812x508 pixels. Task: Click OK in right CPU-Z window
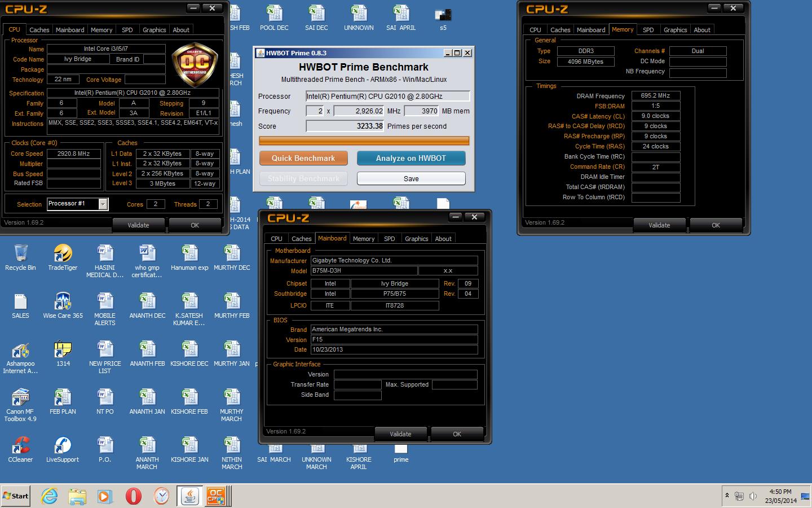pyautogui.click(x=716, y=225)
